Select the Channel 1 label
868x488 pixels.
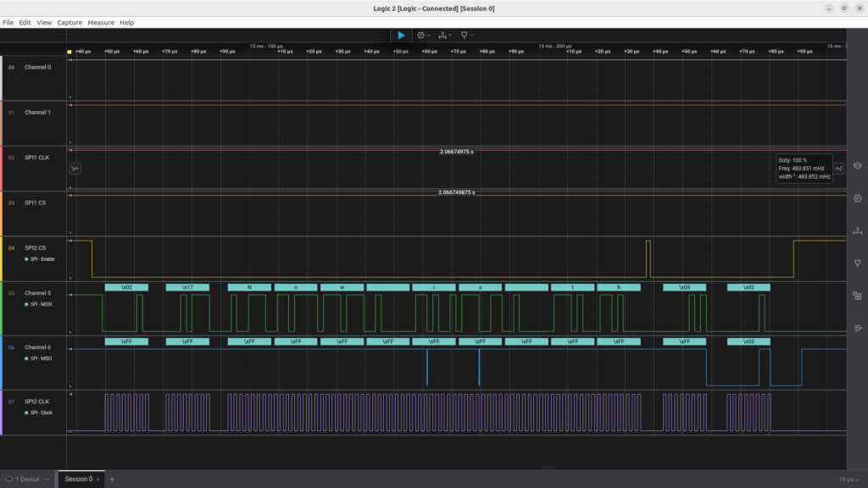(37, 113)
